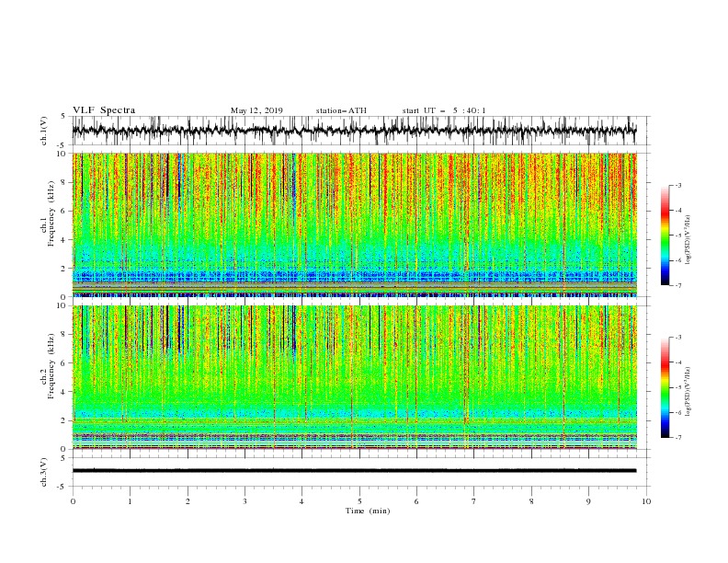
Task: Click time axis tick label "2"
Action: pyautogui.click(x=188, y=501)
